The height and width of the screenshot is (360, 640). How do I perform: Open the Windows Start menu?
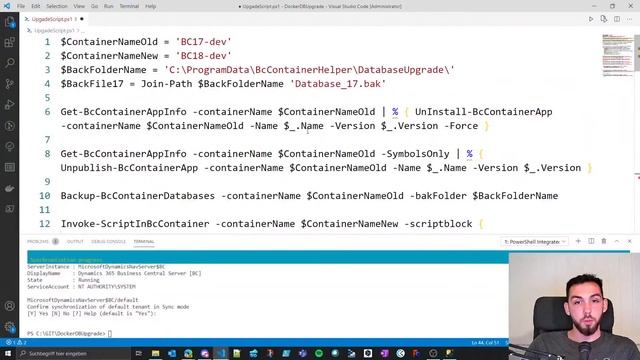tap(8, 353)
